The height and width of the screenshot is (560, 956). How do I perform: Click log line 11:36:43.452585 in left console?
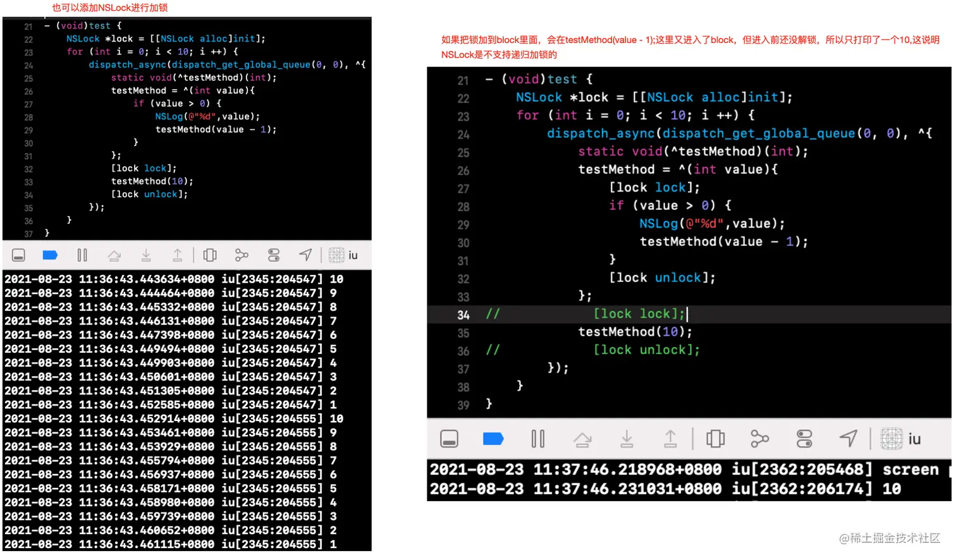pos(171,405)
